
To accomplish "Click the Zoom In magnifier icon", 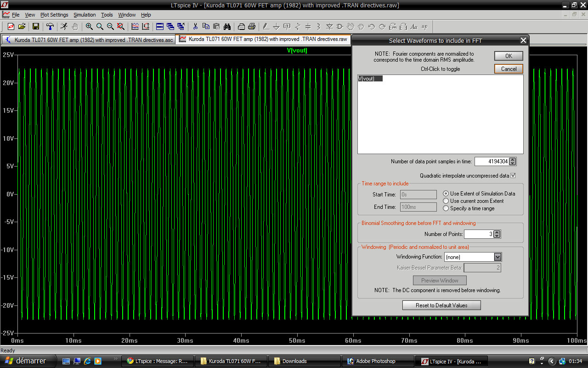I will coord(89,27).
